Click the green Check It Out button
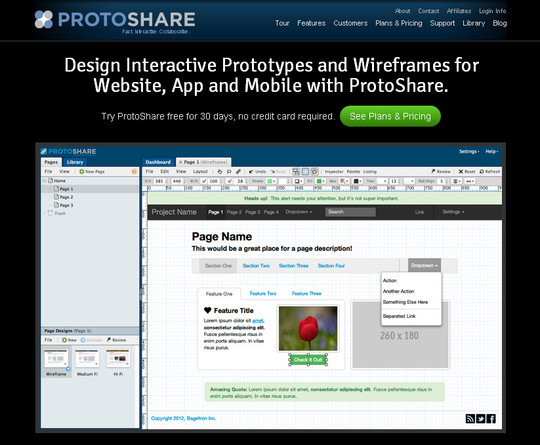This screenshot has height=445, width=540. pyautogui.click(x=308, y=360)
